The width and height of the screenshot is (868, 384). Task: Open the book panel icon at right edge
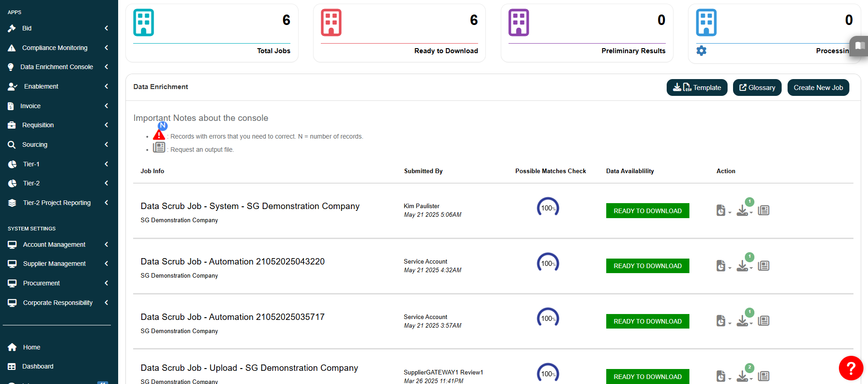[x=859, y=45]
